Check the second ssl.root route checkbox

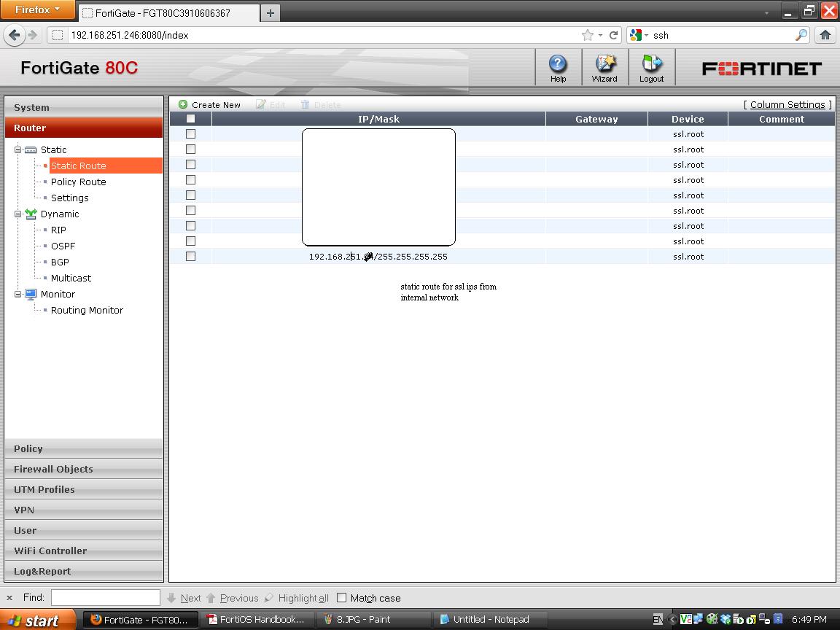point(191,149)
